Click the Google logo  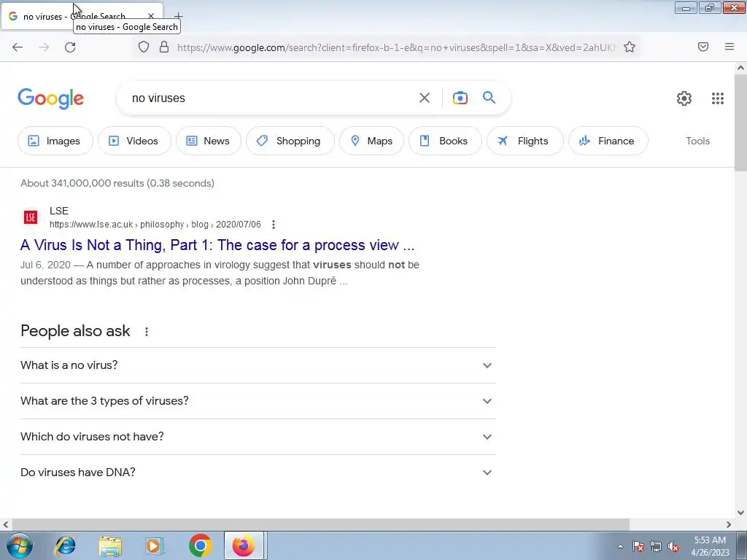pos(50,98)
